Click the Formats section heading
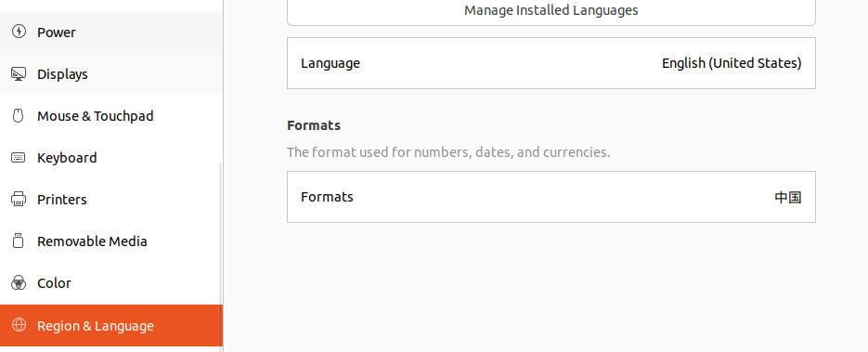The width and height of the screenshot is (868, 352). point(314,125)
